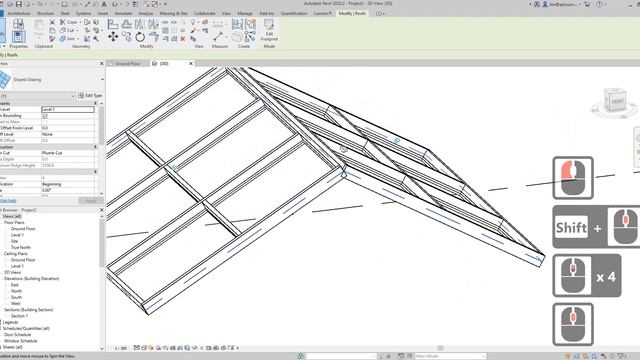Click Edit Footprint in Mode panel
The image size is (640, 360).
[269, 30]
